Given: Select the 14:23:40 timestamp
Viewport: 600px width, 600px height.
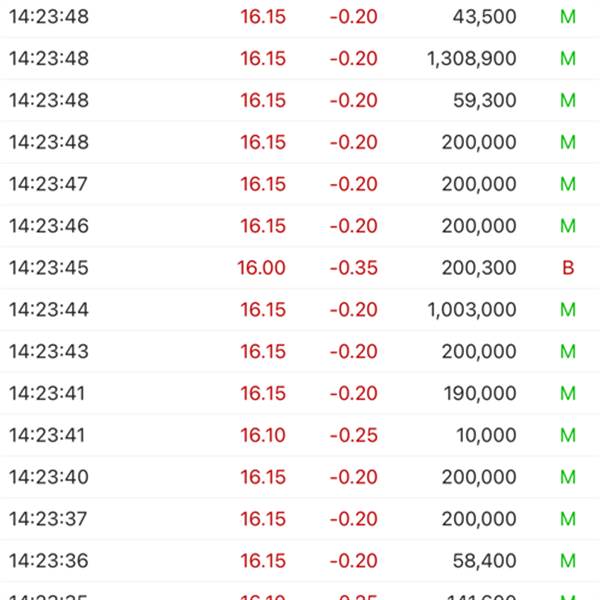Looking at the screenshot, I should [48, 478].
